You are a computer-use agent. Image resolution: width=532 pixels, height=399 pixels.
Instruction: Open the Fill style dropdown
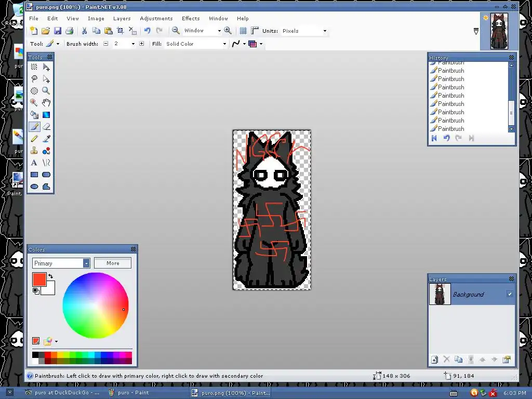click(x=224, y=44)
